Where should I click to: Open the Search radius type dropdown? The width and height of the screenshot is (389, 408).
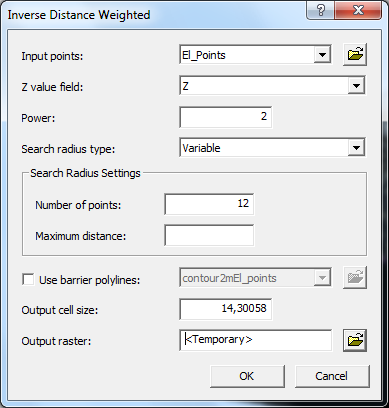coord(356,147)
